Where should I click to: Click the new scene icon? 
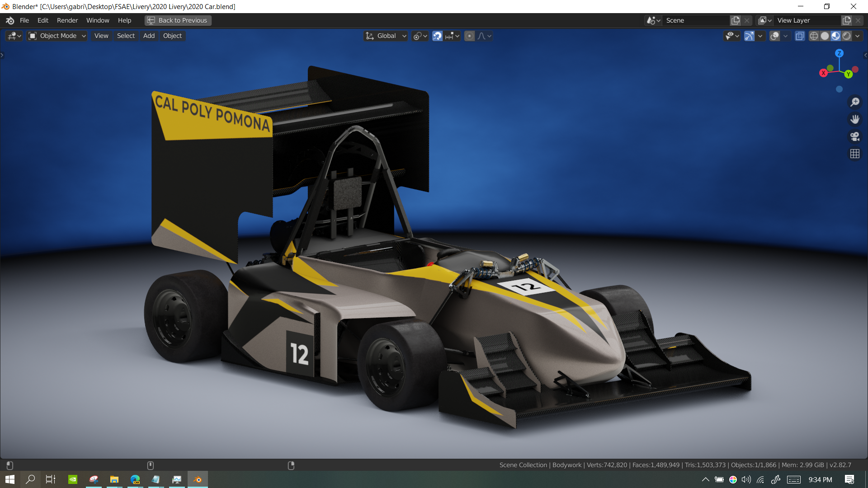[x=736, y=20]
